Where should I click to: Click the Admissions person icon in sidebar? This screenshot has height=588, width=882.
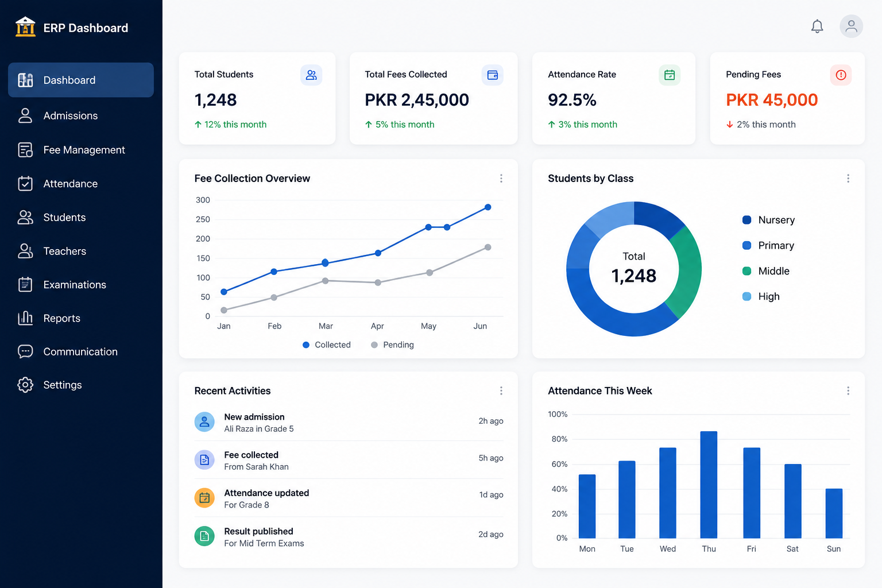click(25, 115)
